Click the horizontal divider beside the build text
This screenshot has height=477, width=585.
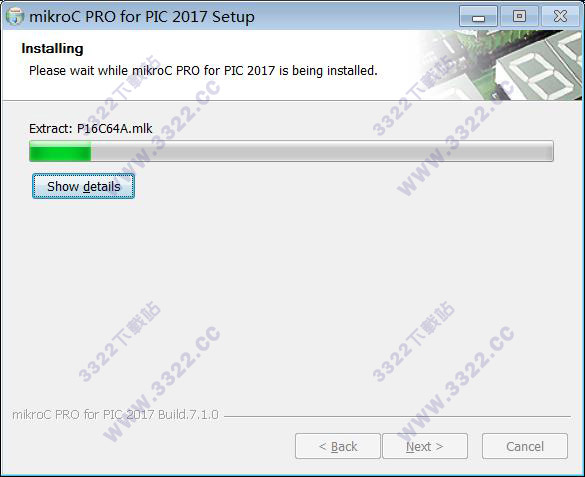pyautogui.click(x=397, y=416)
